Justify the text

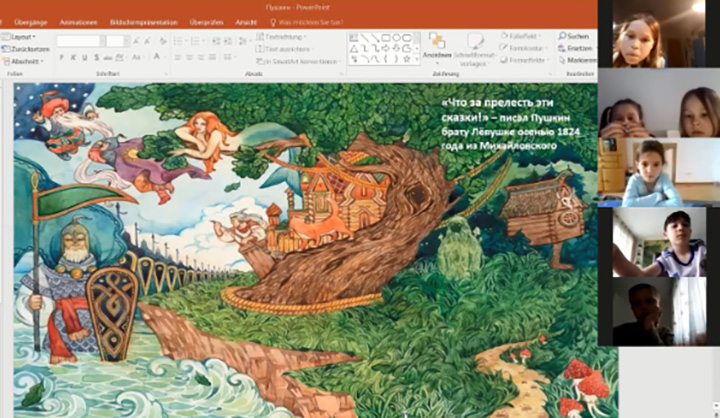coord(212,57)
